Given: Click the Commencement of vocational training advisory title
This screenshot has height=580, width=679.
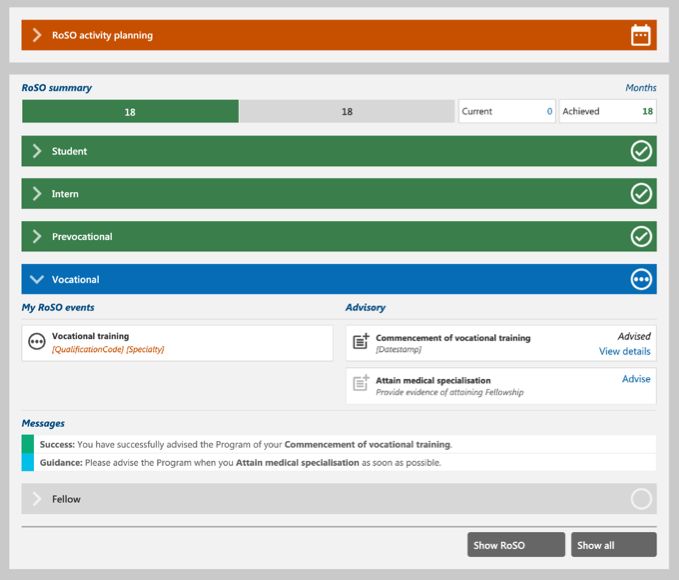Looking at the screenshot, I should click(453, 338).
